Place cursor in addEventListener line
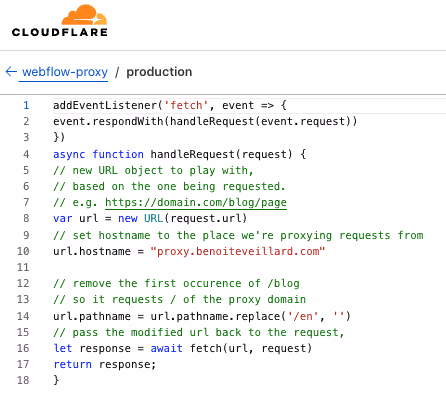 point(170,105)
